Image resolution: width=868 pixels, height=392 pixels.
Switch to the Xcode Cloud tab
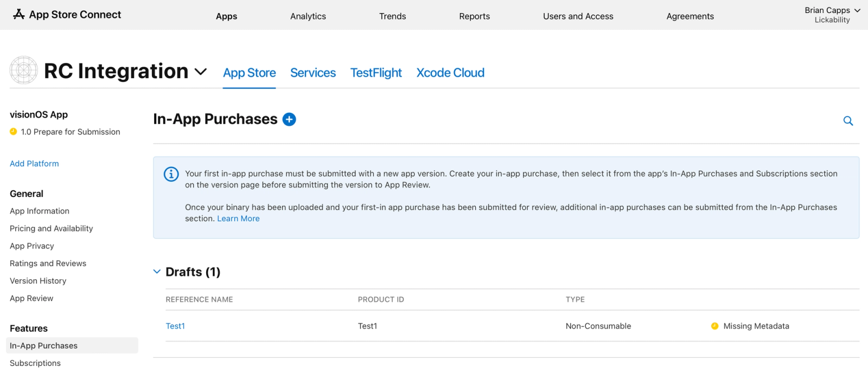(450, 73)
